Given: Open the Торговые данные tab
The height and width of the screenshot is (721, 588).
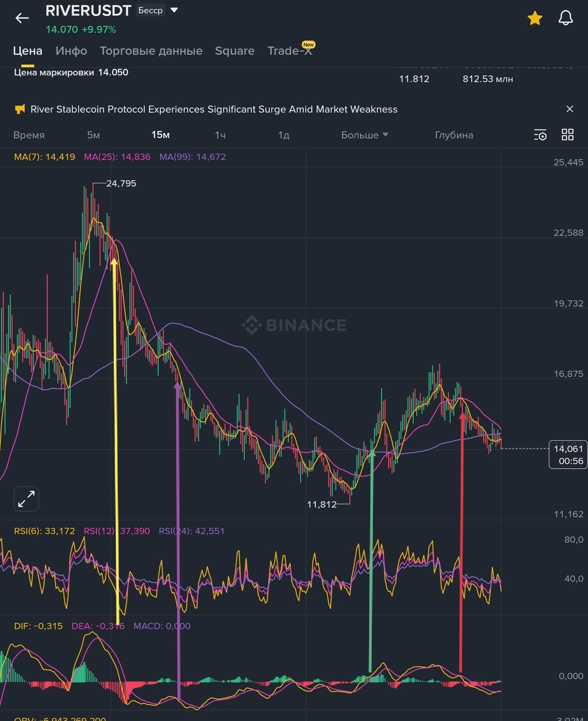Looking at the screenshot, I should pos(151,51).
